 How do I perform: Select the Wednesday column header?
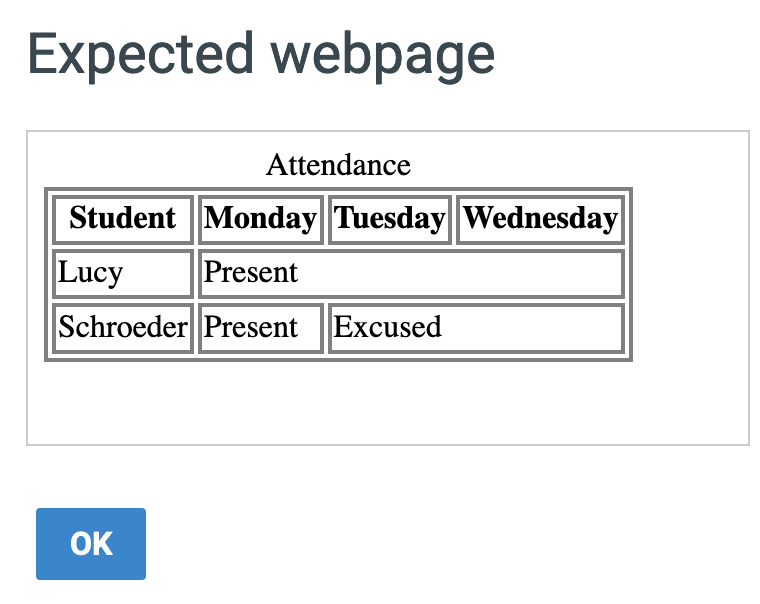click(540, 219)
